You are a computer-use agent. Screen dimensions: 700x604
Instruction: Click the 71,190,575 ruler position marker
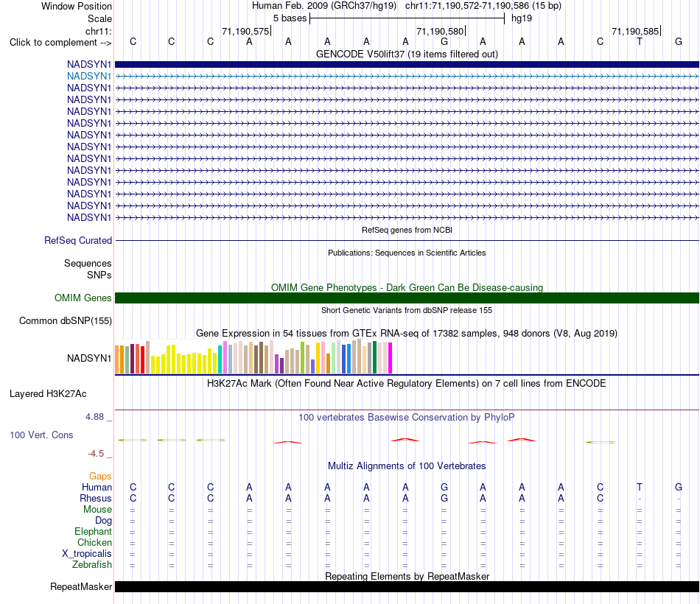tap(245, 31)
